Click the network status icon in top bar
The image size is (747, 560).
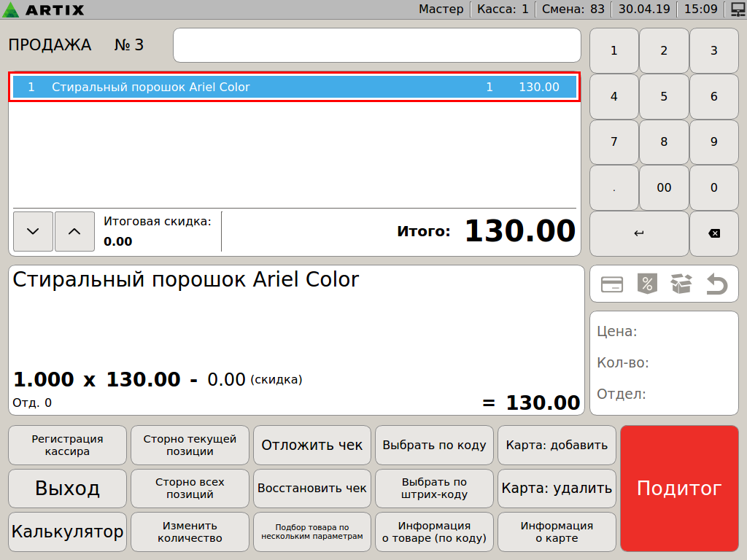pos(737,9)
